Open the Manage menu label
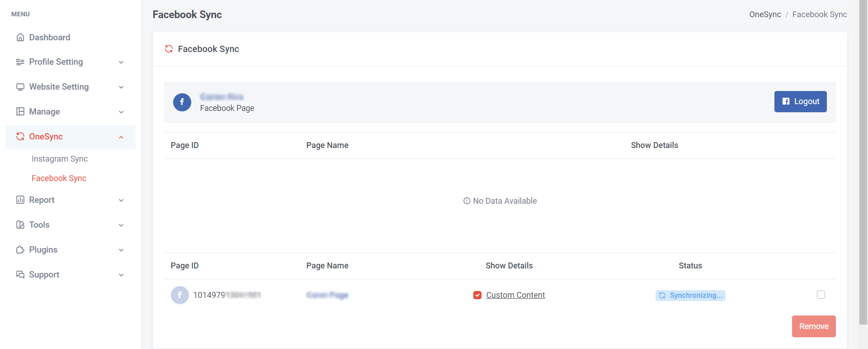Screen dimensions: 868x349 pyautogui.click(x=44, y=112)
